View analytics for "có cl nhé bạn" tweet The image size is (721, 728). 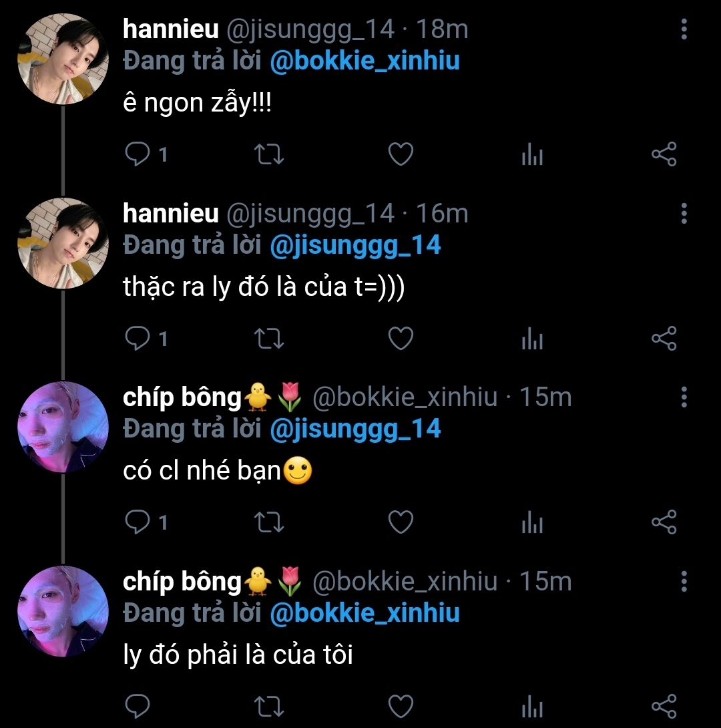[532, 523]
